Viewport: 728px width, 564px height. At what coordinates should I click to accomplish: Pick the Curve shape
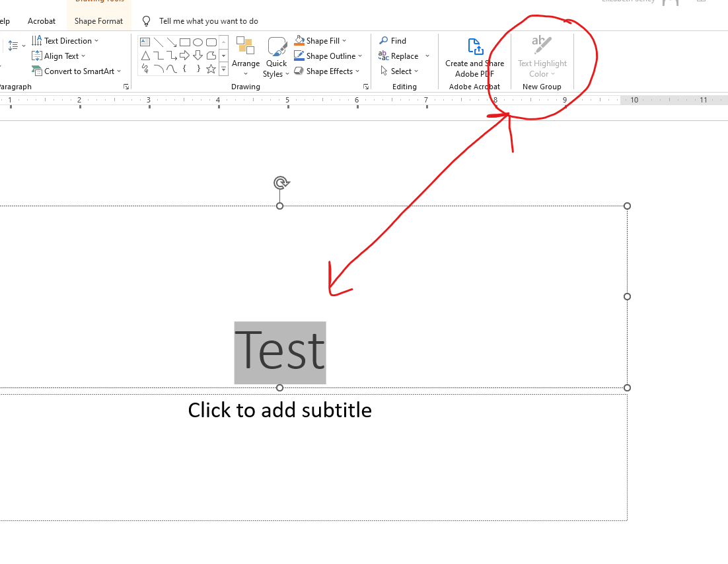(x=172, y=69)
